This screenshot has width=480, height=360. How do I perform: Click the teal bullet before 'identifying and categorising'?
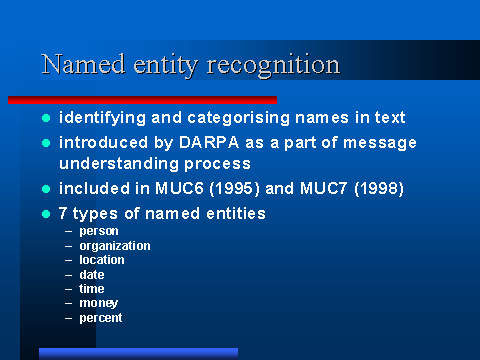(x=46, y=118)
